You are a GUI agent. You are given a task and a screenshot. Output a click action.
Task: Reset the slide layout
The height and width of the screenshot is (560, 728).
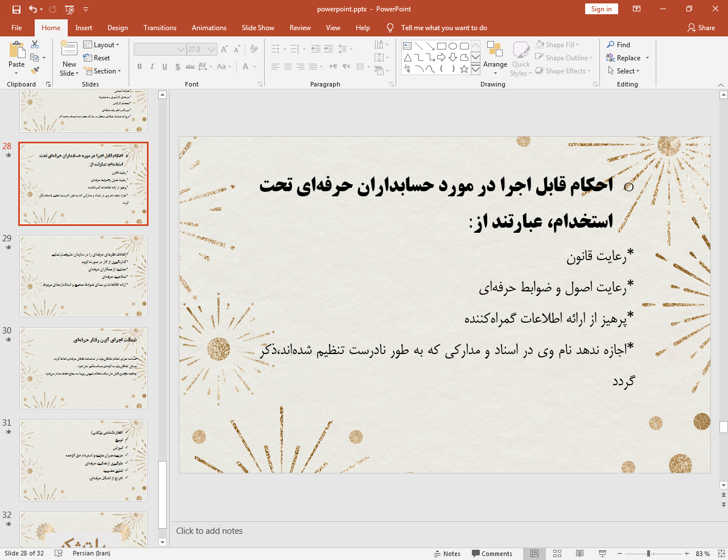click(x=97, y=58)
